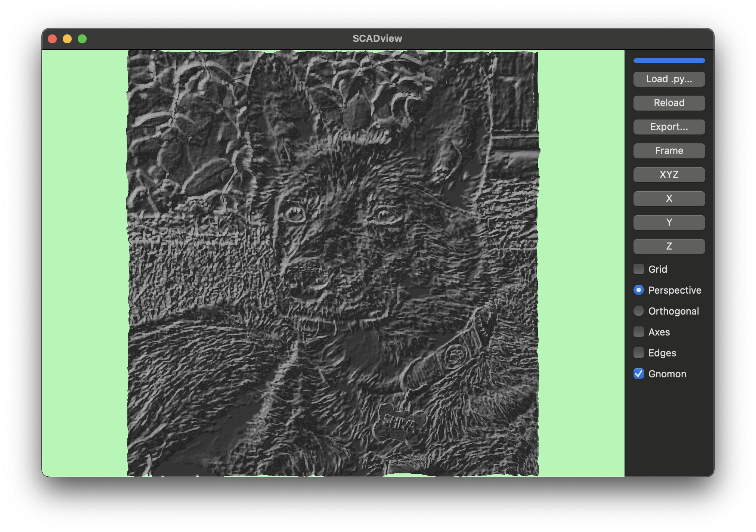Viewport: 756px width, 532px height.
Task: Click the blue progress bar
Action: click(x=669, y=60)
